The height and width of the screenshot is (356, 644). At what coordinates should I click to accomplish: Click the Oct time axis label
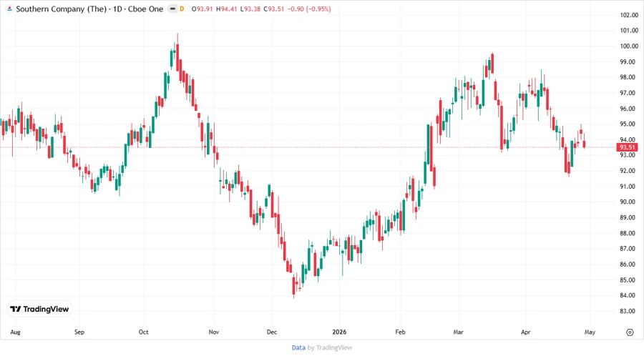[x=143, y=332]
